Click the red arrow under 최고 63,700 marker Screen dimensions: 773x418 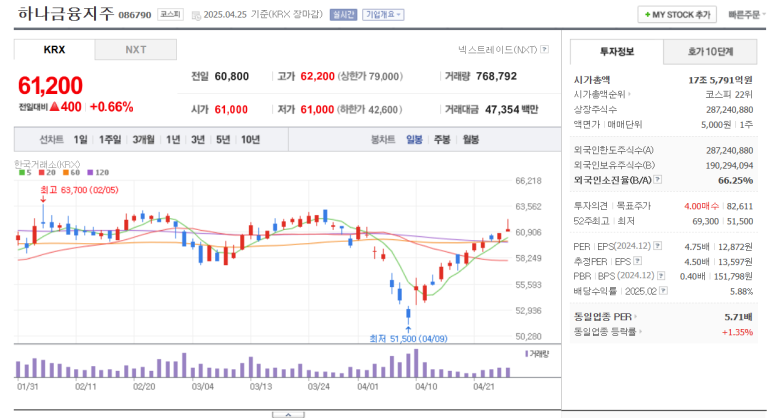43,199
